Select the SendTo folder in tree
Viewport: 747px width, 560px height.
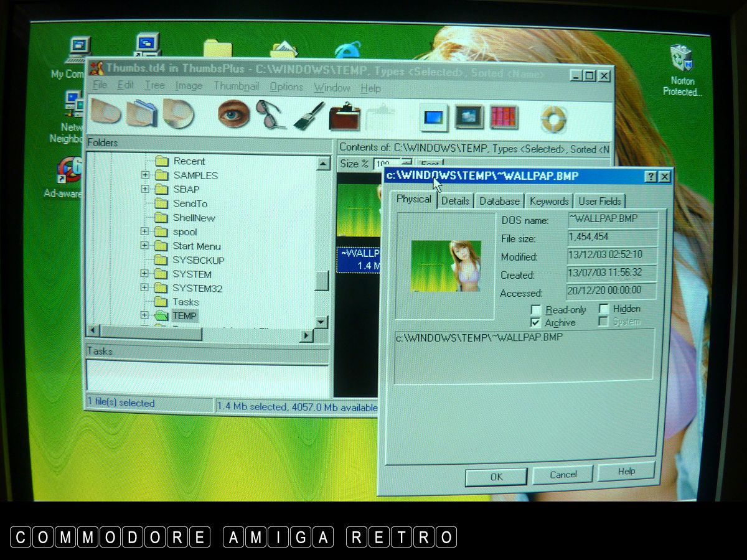190,203
